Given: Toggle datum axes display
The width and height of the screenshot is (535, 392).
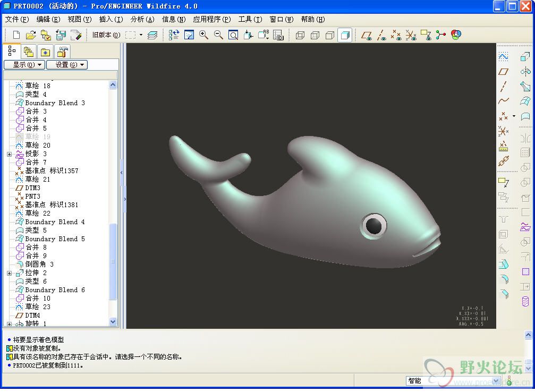Looking at the screenshot, I should tap(381, 35).
